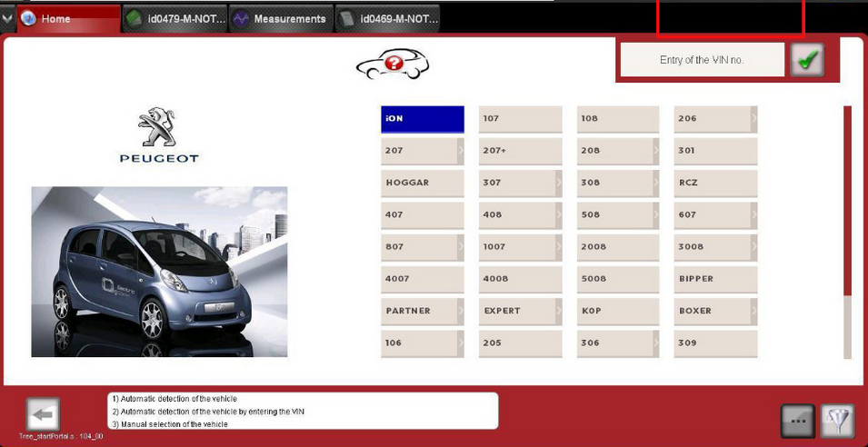Viewport: 868px width, 447px height.
Task: Select the 408 vehicle model
Action: (x=521, y=215)
